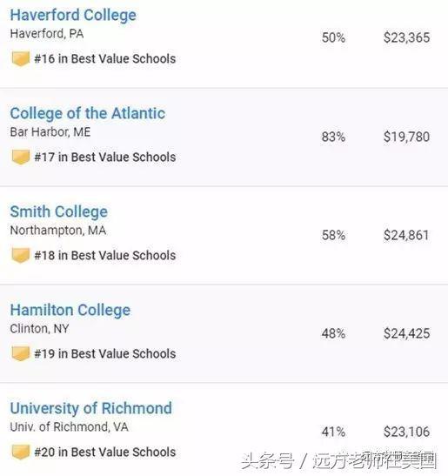Viewport: 448px width, 476px height.
Task: Click the $24,861 cost for Smith College
Action: [x=406, y=235]
